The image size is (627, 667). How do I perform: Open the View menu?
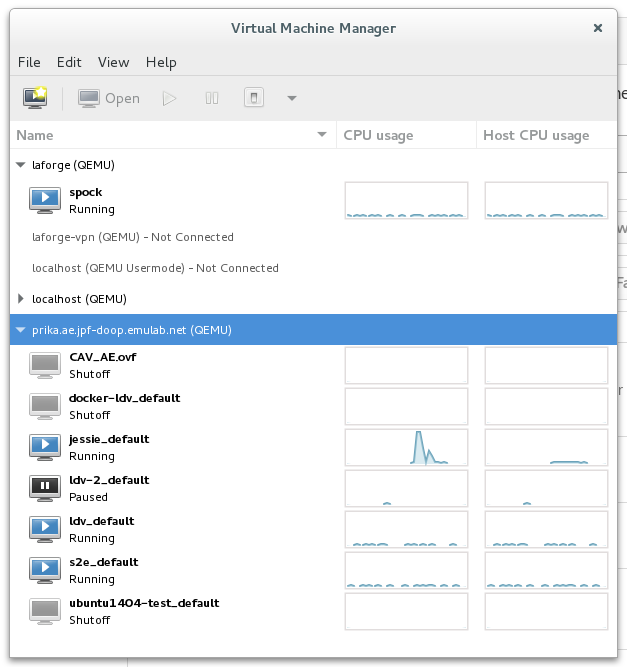click(x=113, y=62)
